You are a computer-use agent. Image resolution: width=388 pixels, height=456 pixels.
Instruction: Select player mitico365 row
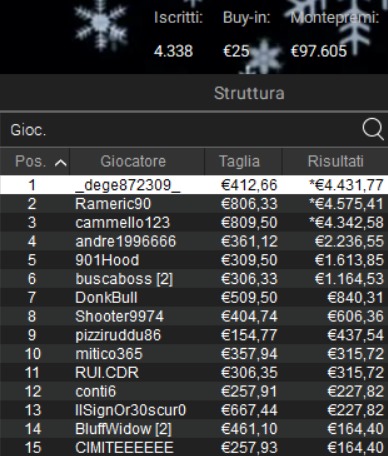point(194,354)
